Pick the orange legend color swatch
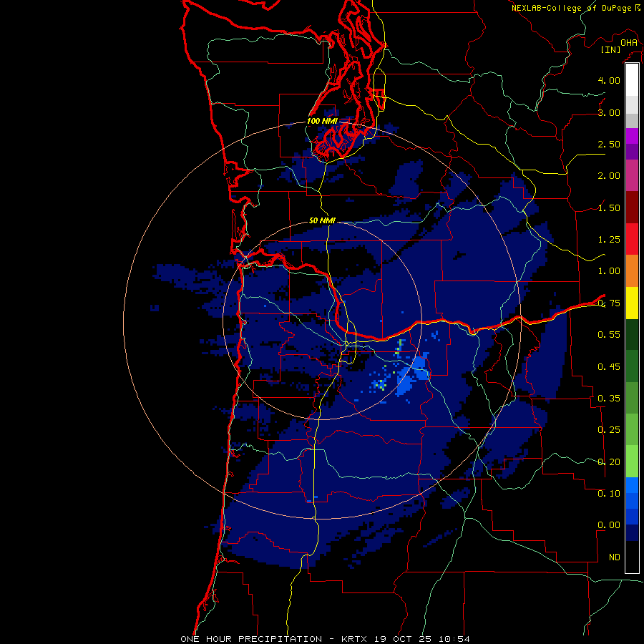The height and width of the screenshot is (644, 644). click(x=632, y=271)
